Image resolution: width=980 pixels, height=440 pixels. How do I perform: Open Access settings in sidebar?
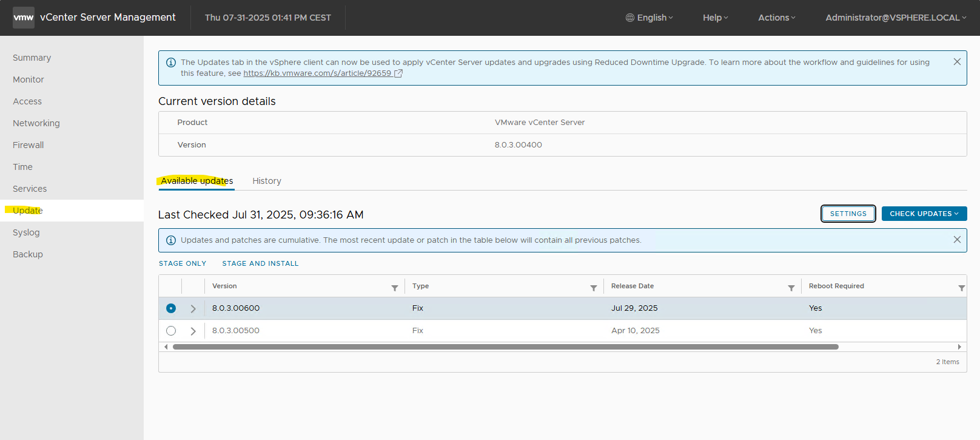click(x=27, y=101)
